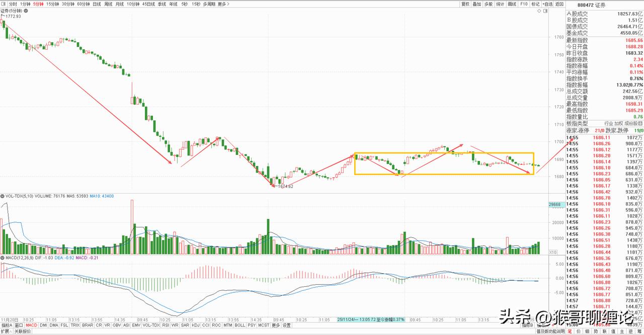Select the MACD indicator tab

coord(32,325)
